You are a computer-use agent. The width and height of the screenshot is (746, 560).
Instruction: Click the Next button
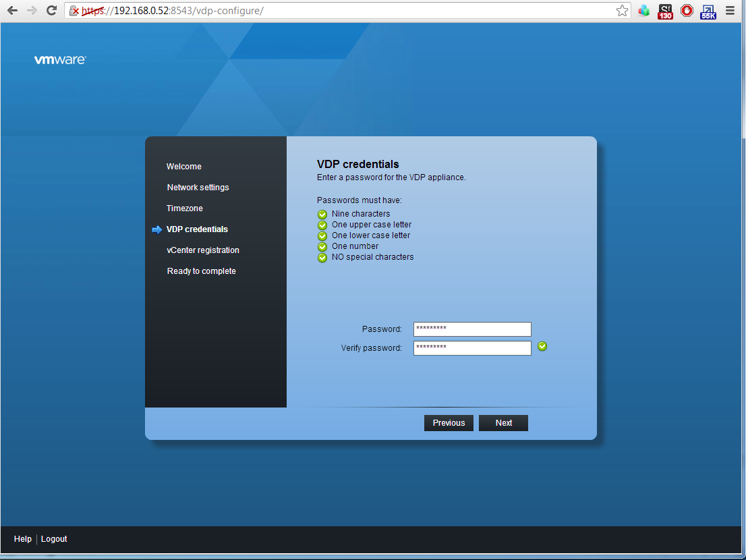tap(503, 423)
